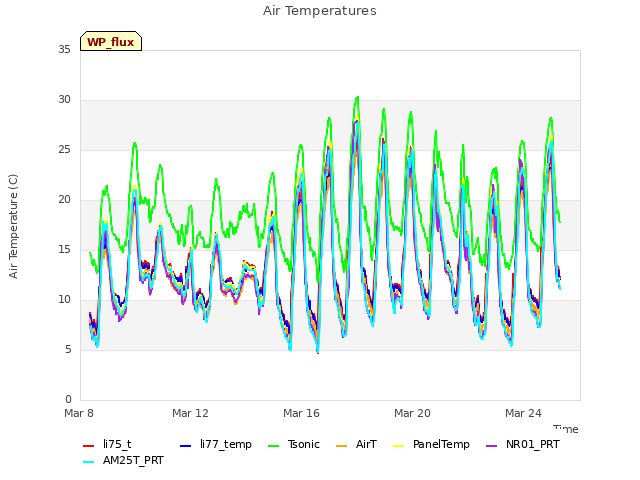The width and height of the screenshot is (640, 480).
Task: Click the WP_flux label badge
Action: point(111,41)
